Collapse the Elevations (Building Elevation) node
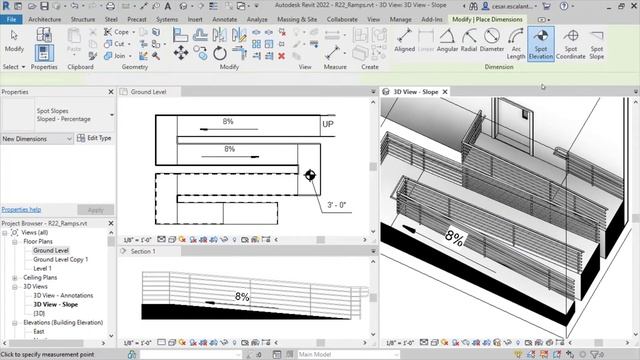 (x=15, y=322)
